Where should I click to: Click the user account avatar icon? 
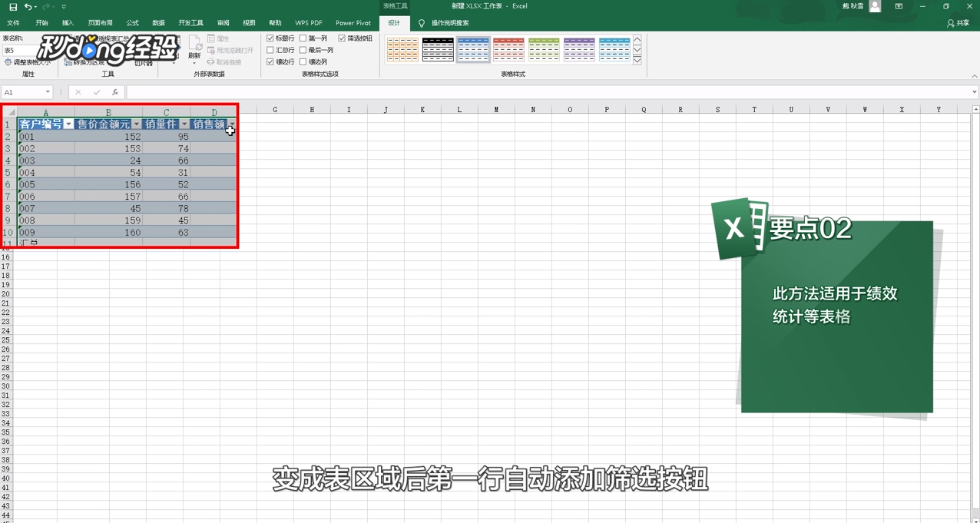point(875,6)
